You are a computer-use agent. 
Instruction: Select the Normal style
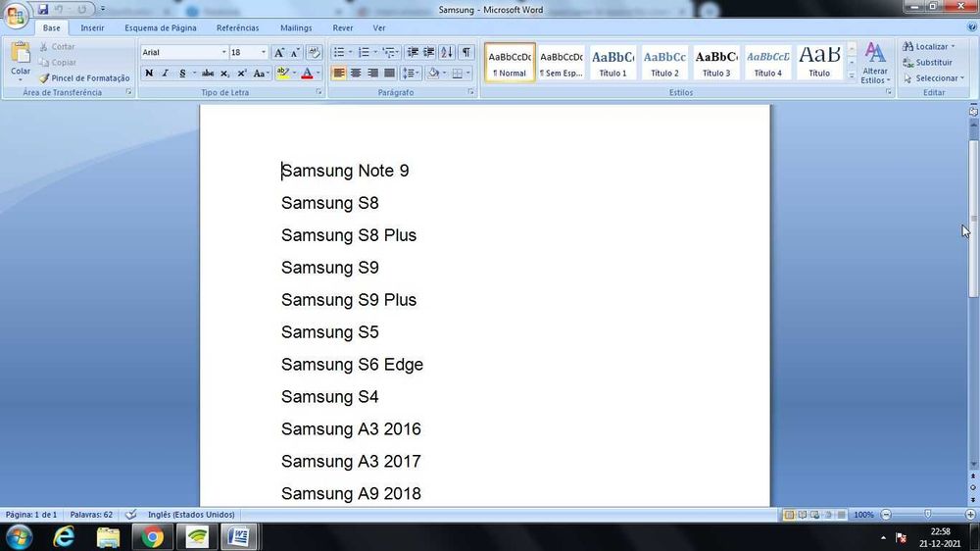point(510,63)
